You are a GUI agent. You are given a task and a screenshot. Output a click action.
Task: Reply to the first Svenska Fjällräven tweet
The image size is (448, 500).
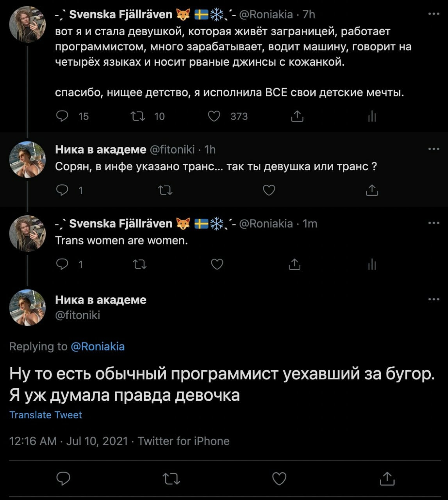tap(62, 116)
